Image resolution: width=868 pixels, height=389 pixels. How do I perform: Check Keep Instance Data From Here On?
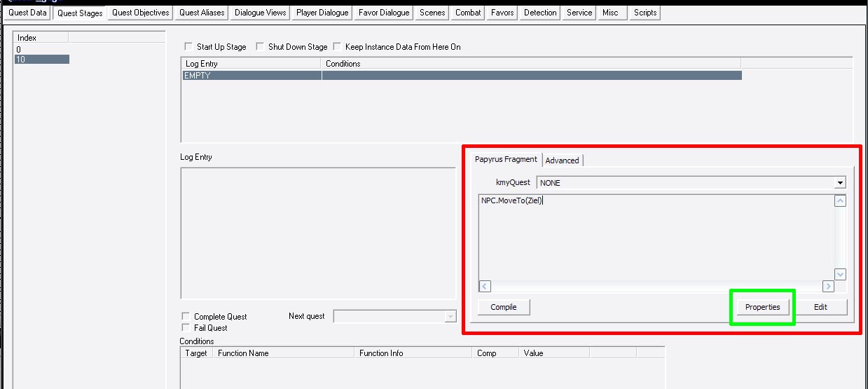(337, 47)
